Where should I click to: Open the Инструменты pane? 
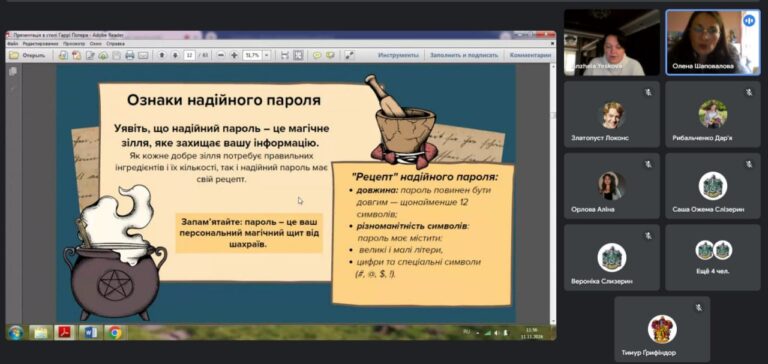pyautogui.click(x=398, y=55)
